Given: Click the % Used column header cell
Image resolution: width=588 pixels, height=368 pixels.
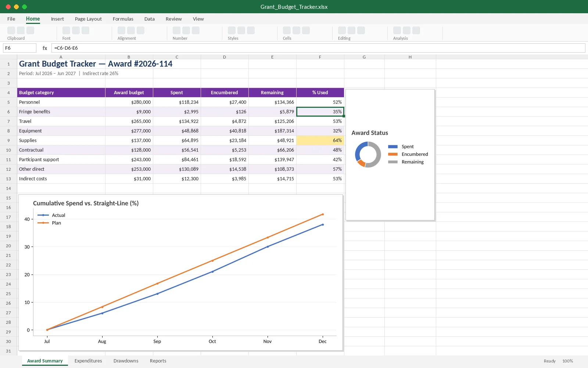Looking at the screenshot, I should tap(320, 92).
